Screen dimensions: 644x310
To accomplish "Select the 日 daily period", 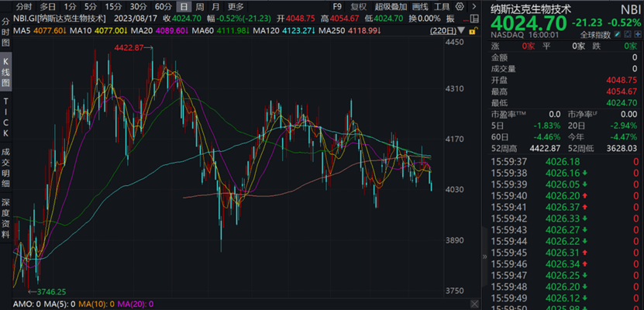I will point(184,7).
